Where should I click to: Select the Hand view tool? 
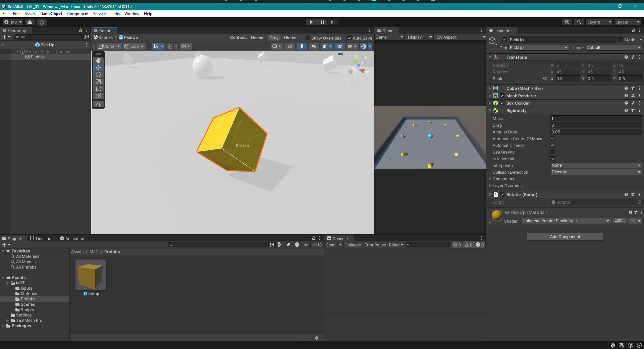98,61
